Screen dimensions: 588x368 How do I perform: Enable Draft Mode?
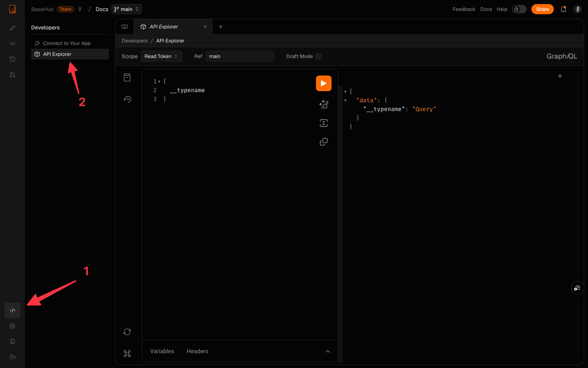(x=318, y=56)
